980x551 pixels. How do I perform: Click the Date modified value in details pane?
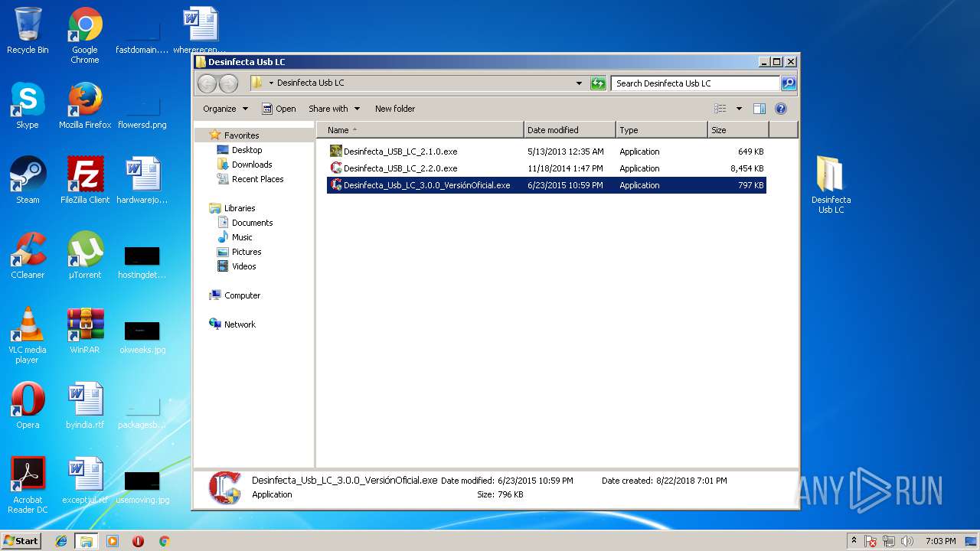[x=535, y=481]
